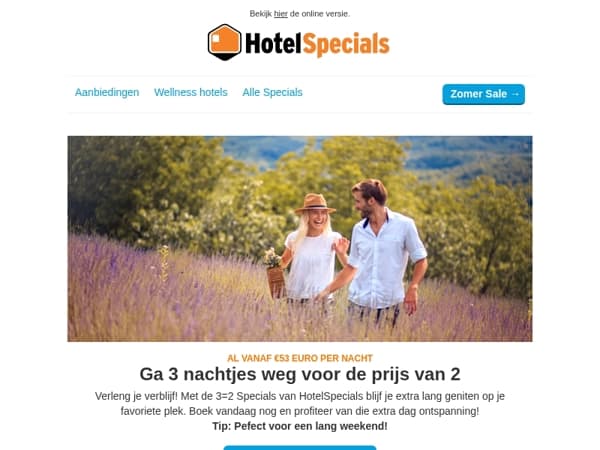Click the couple in lavender field photo

(300, 239)
